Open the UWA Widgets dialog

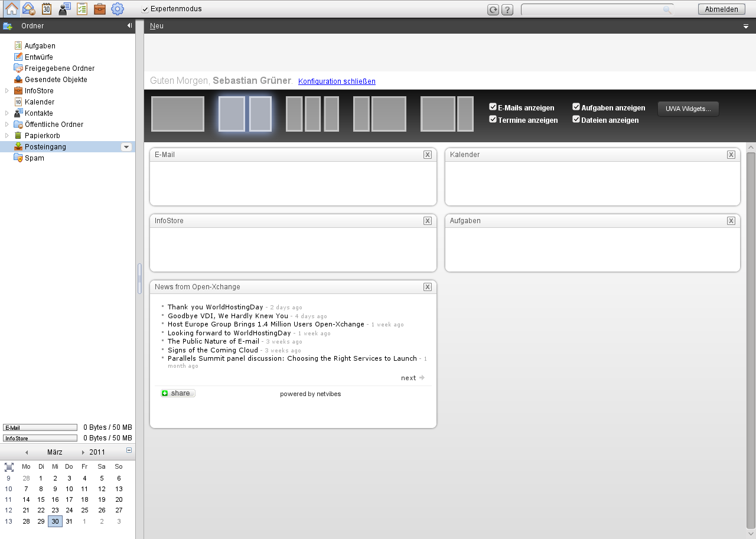687,109
